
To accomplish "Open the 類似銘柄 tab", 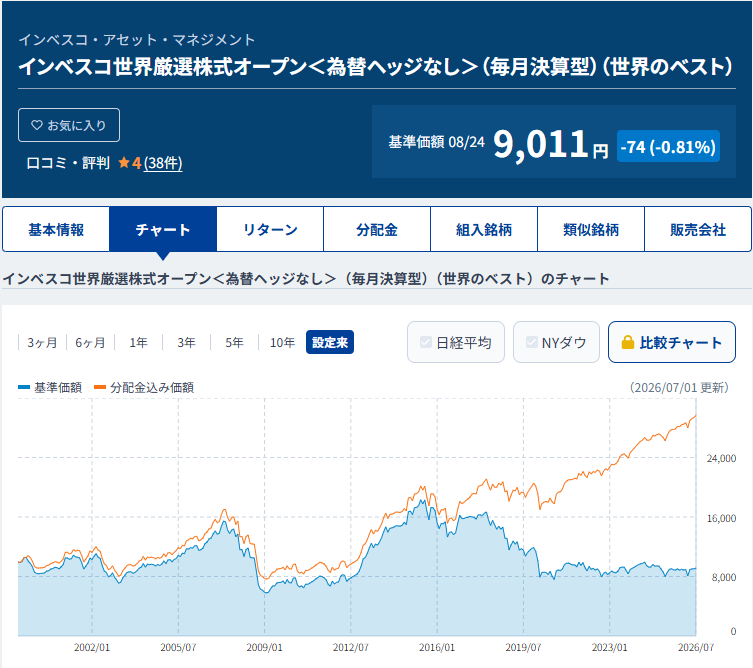I will click(591, 229).
